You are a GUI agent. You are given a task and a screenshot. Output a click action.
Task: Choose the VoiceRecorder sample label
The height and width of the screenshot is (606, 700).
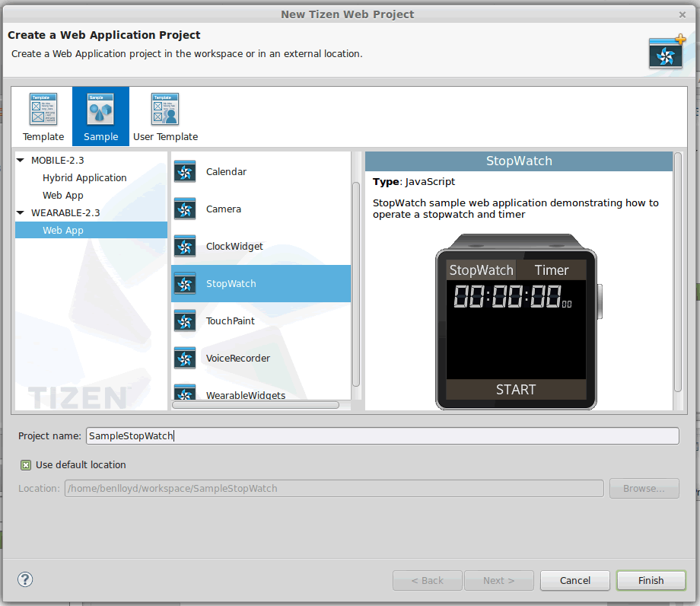pos(238,358)
